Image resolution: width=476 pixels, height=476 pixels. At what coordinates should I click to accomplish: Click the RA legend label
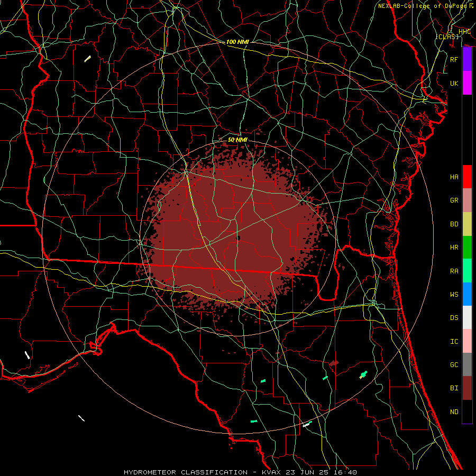tap(454, 271)
